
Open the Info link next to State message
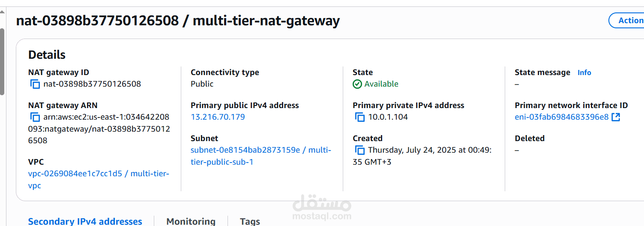point(584,72)
